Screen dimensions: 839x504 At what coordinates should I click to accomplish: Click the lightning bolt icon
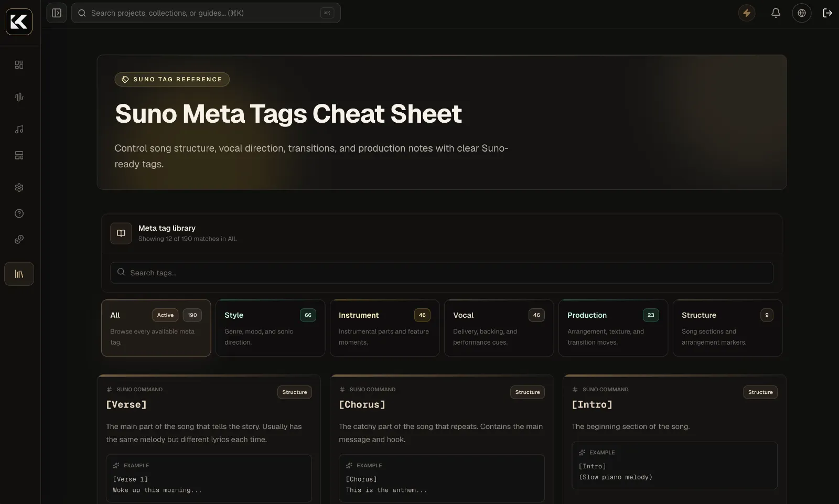click(x=747, y=13)
